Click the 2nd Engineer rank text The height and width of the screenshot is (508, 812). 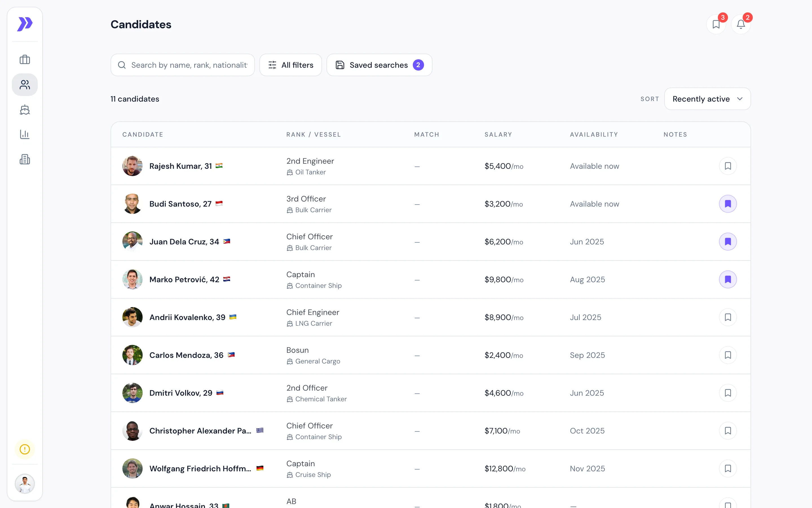310,161
